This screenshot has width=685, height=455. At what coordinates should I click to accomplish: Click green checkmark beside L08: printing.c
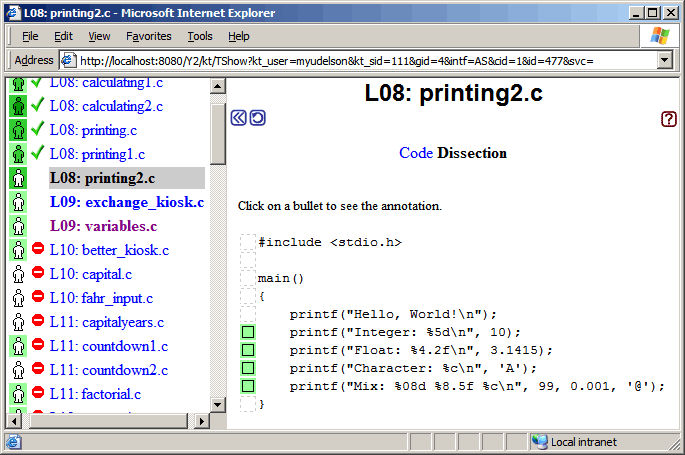tap(38, 128)
